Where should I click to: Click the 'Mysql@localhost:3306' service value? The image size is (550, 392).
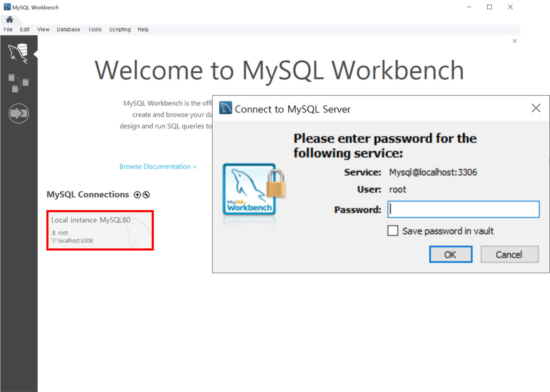(433, 172)
